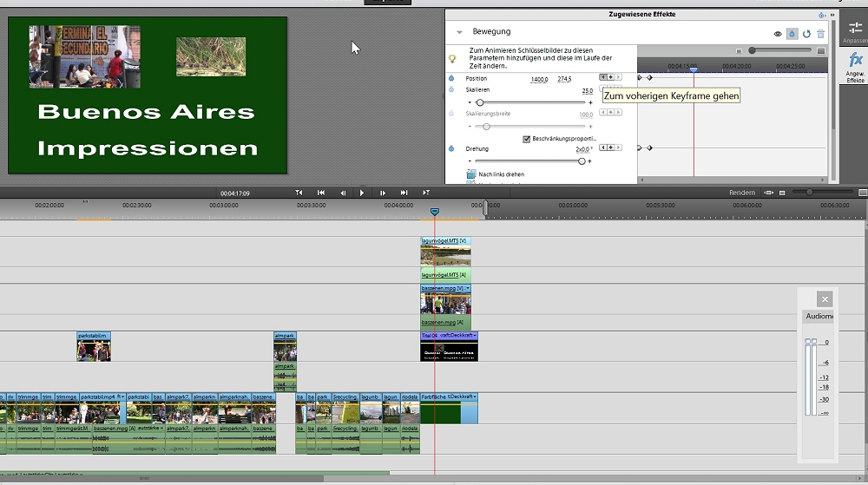Toggle Position keyframe stopwatch
Viewport: 868px width, 485px height.
(451, 79)
